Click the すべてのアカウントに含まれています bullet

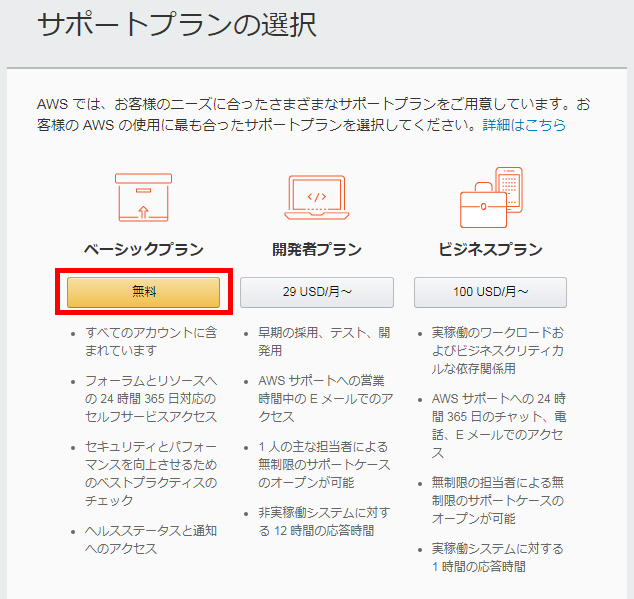151,341
